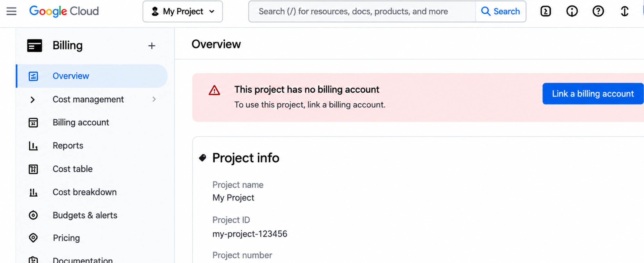Click the Overview dashboard icon
Image resolution: width=644 pixels, height=263 pixels.
[33, 76]
